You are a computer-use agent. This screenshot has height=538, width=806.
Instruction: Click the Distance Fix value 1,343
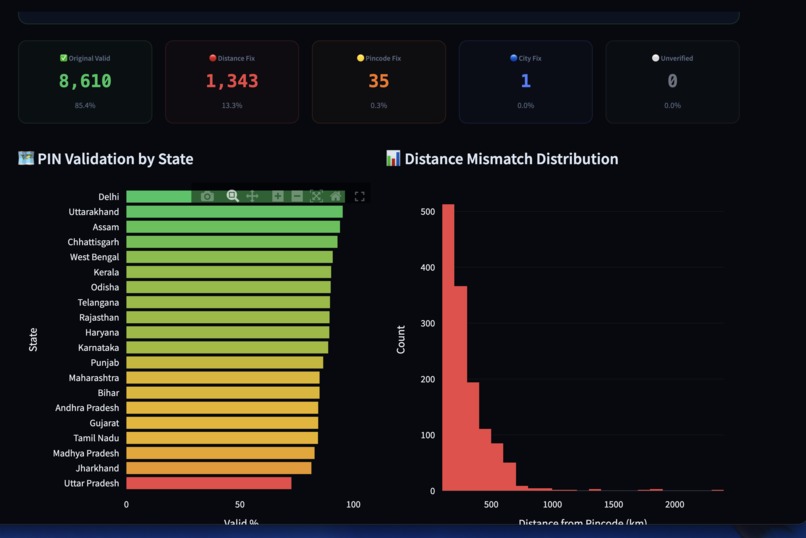232,81
